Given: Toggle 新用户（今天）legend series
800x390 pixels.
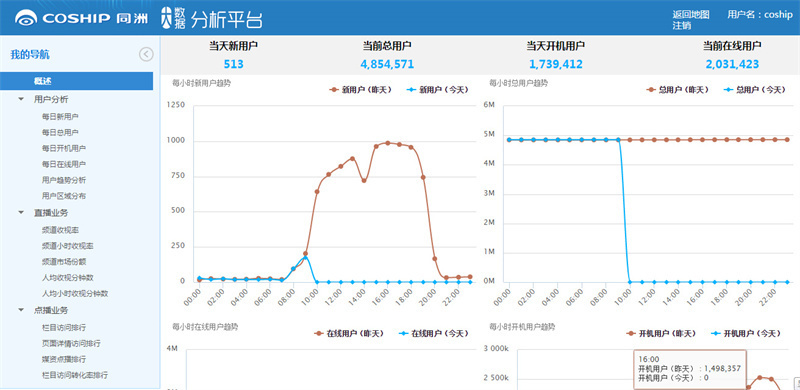Looking at the screenshot, I should click(437, 89).
